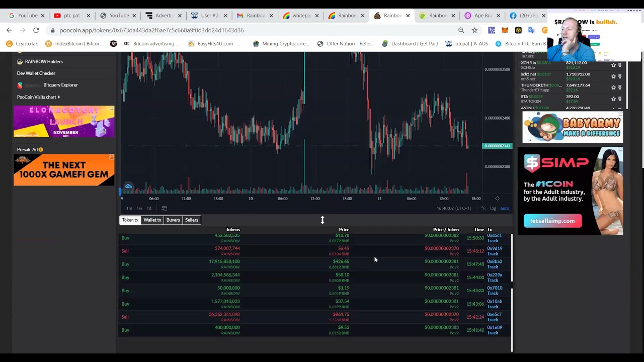Open the EasyHits4U.com bookmark

pyautogui.click(x=214, y=44)
